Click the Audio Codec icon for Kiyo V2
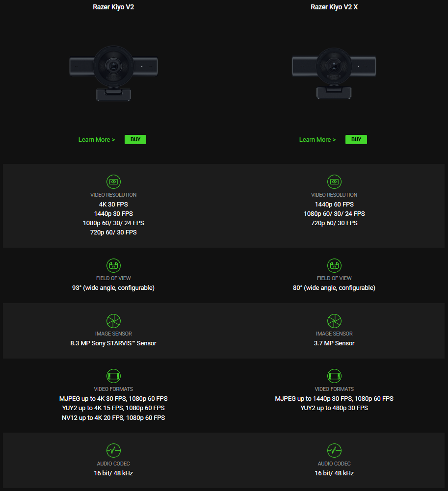The height and width of the screenshot is (491, 448). (113, 450)
